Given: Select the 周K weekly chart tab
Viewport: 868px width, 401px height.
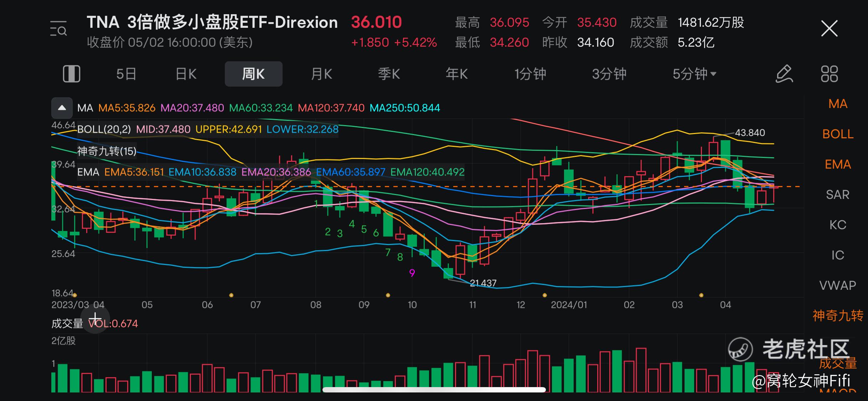Looking at the screenshot, I should click(253, 74).
